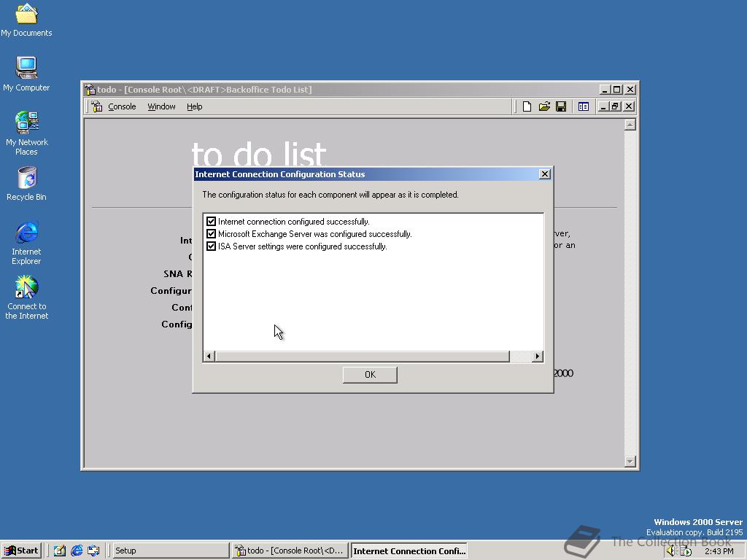This screenshot has height=560, width=747.
Task: Minimize the todo console window
Action: [x=605, y=90]
